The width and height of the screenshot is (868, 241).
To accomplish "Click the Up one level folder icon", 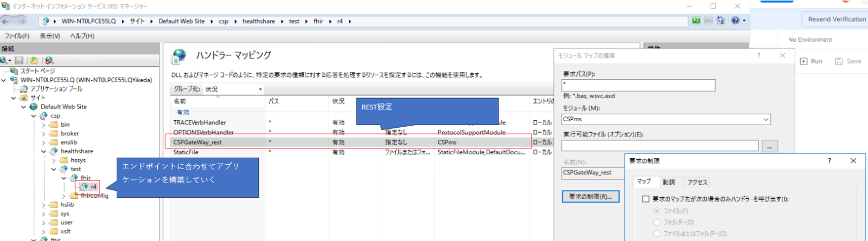I will point(34,61).
